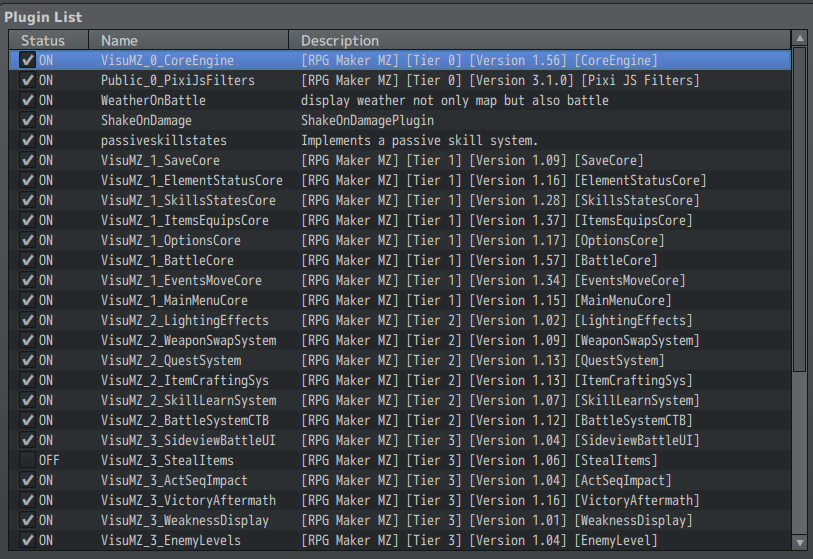813x559 pixels.
Task: Uncheck the VisuMZ_2_QuestSystem checkbox
Action: point(27,360)
